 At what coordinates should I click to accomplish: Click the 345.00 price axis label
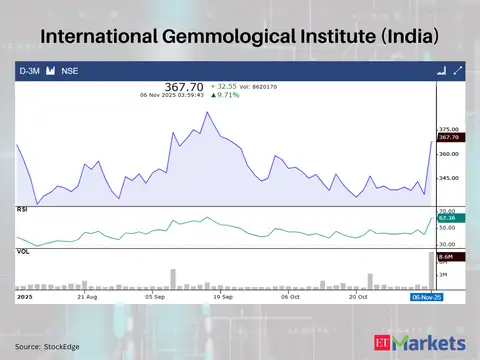(449, 178)
